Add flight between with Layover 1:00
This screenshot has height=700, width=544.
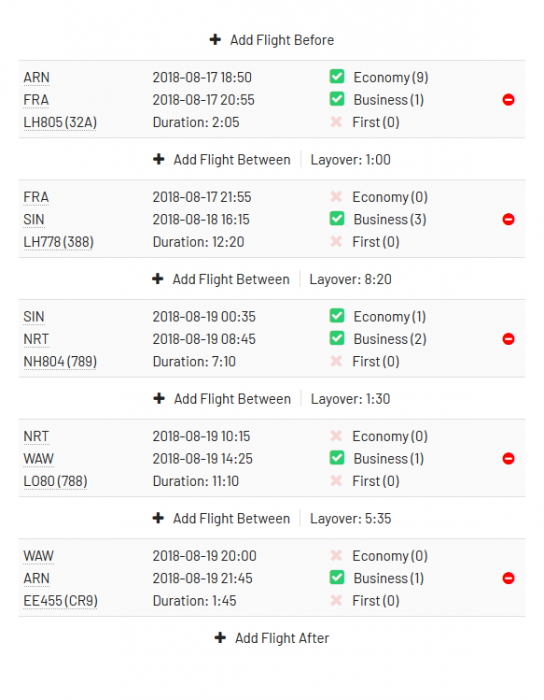222,159
